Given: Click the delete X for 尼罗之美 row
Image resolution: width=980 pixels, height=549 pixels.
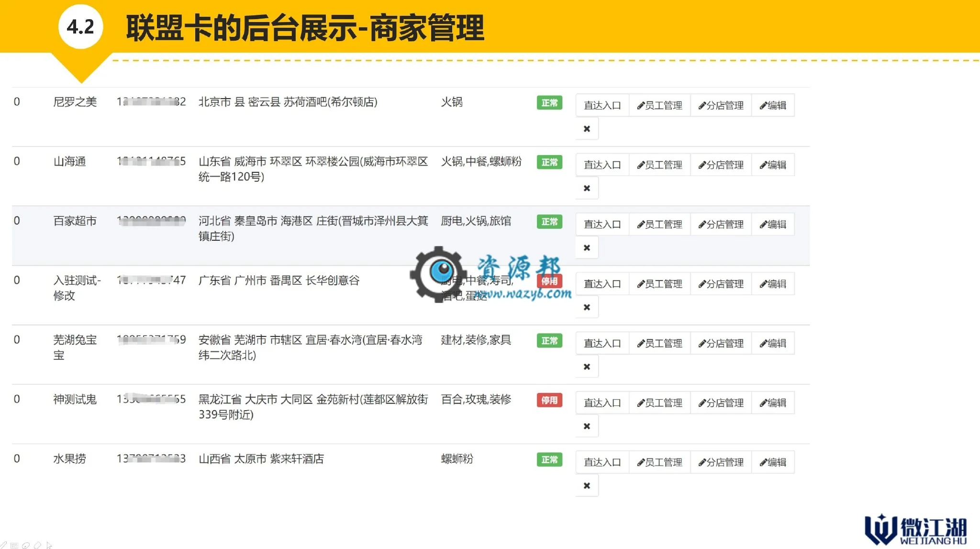Looking at the screenshot, I should point(587,129).
